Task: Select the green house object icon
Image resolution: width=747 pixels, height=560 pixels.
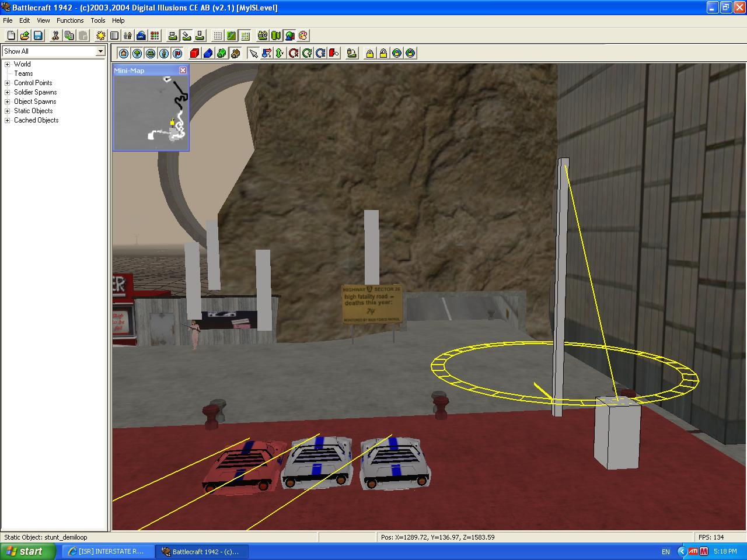Action: point(222,53)
